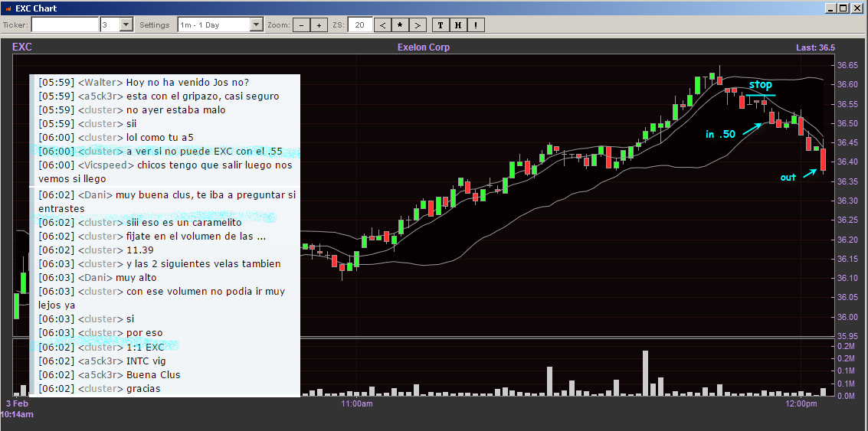Toggle the T toolbar button
Screen dimensions: 868x431
coord(440,25)
